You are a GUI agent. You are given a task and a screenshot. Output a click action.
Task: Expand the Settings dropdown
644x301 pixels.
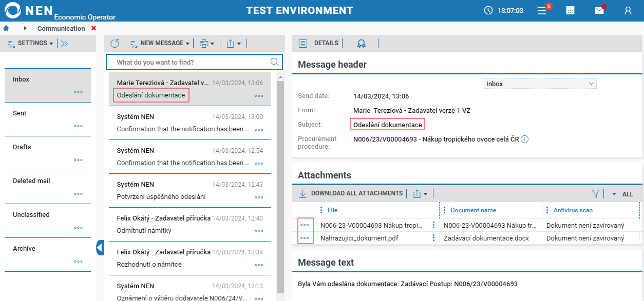(x=31, y=44)
